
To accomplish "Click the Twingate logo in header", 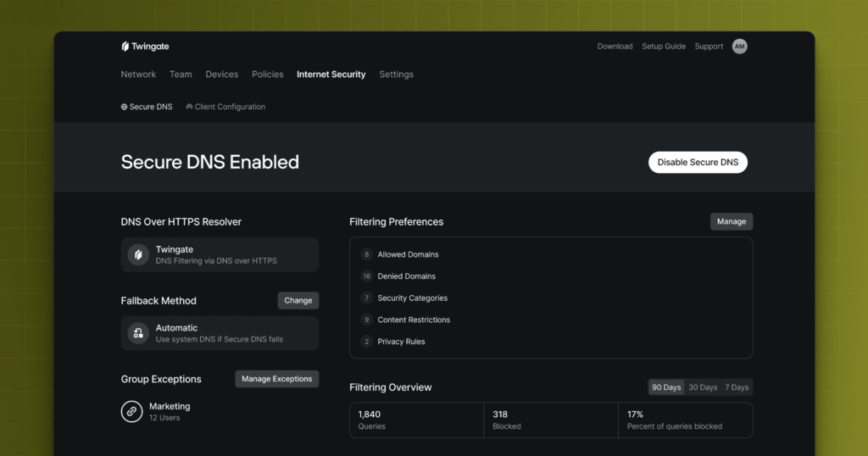I will pos(145,47).
